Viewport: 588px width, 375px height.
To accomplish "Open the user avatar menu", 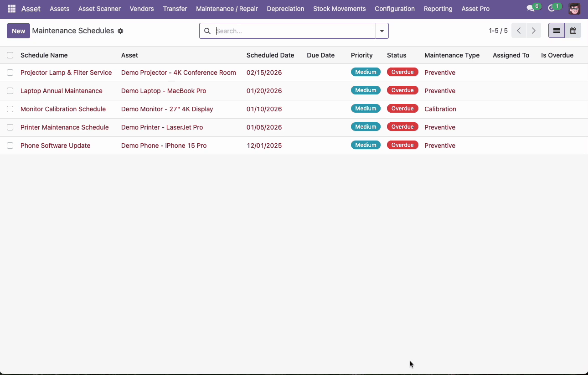I will coord(574,9).
